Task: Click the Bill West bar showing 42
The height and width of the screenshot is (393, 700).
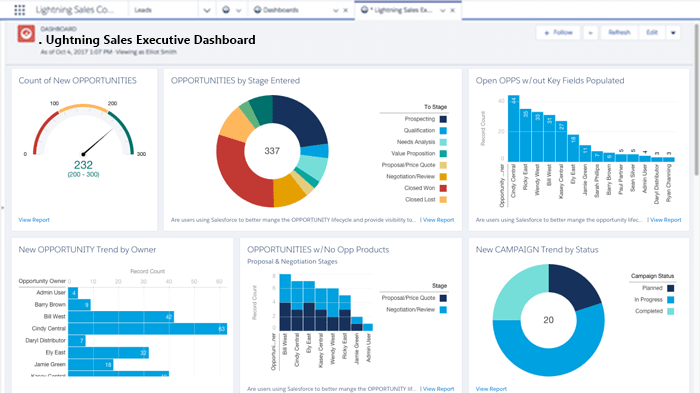Action: point(121,317)
